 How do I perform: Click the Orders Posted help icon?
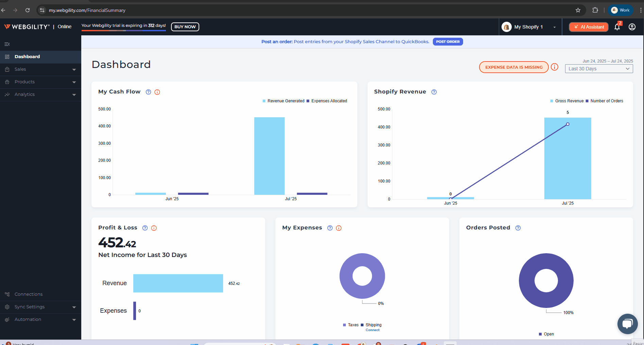[518, 228]
